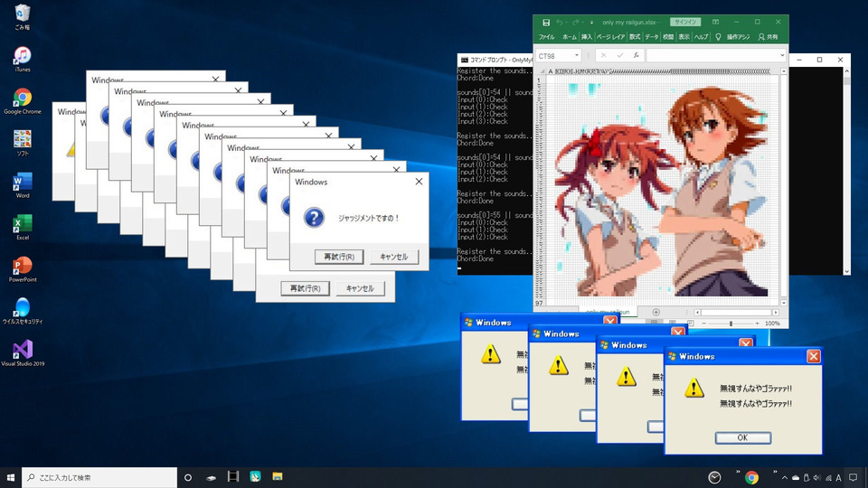Open the PowerPoint desktop icon
The width and height of the screenshot is (868, 488).
tap(23, 267)
